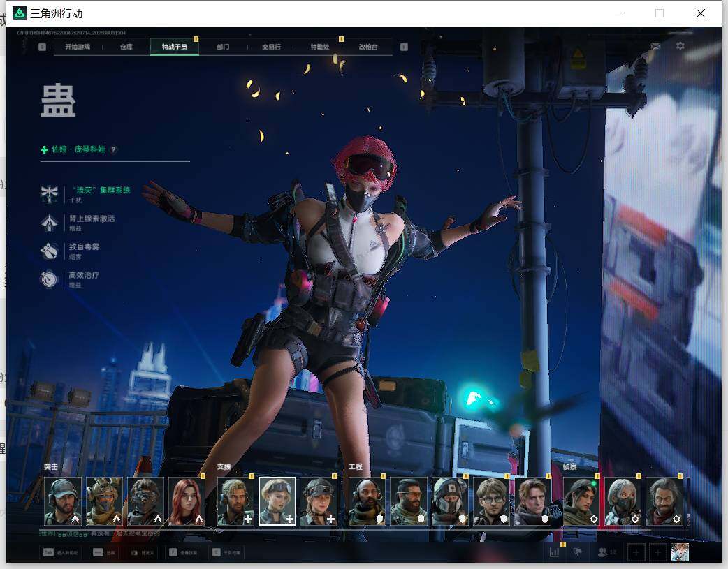Screen dimensions: 728x569
Task: Pick the blond bearded man in 支援 group
Action: (235, 501)
